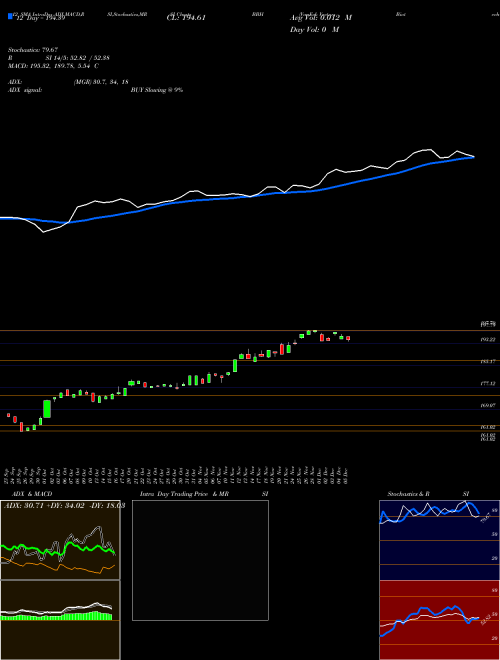Click the 'CL: 194.61' closing price label

186,18
